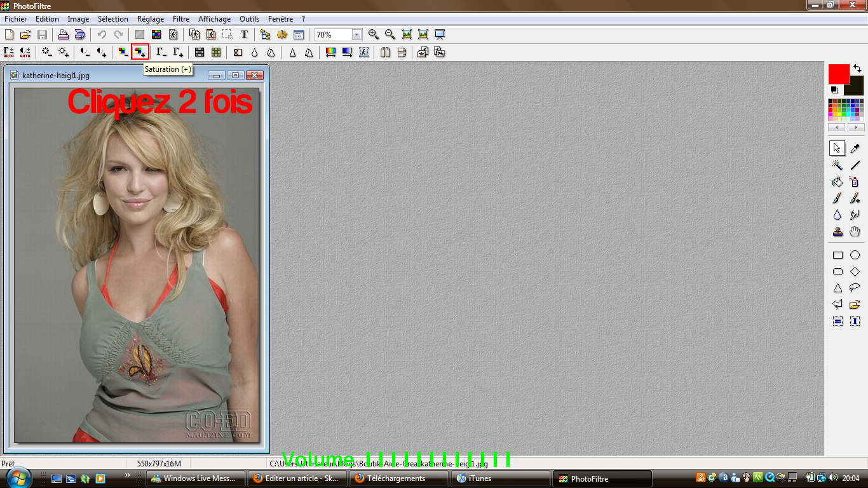This screenshot has height=488, width=868.
Task: Open the Edition menu
Action: click(x=47, y=19)
